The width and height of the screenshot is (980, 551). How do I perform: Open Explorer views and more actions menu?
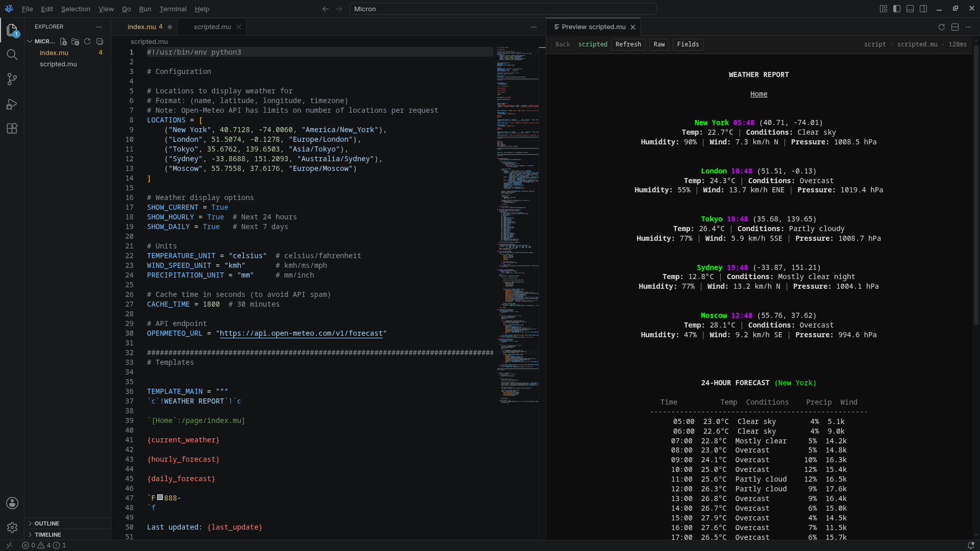pyautogui.click(x=99, y=27)
